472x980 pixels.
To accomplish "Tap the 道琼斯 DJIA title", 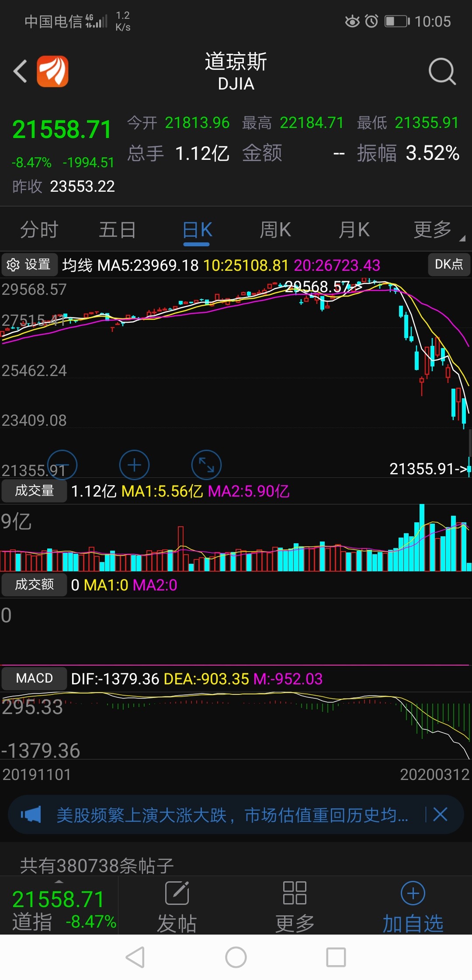I will coord(236,71).
